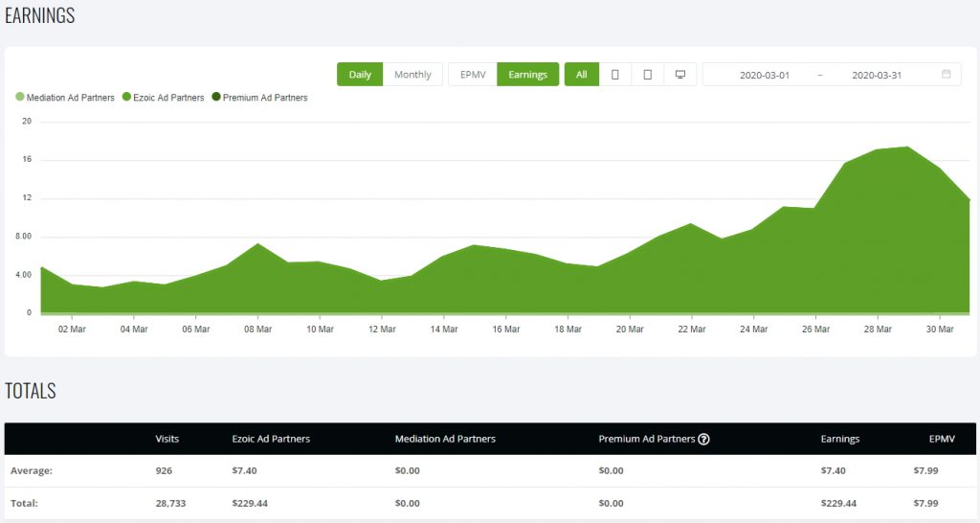Click the Average row label

32,471
